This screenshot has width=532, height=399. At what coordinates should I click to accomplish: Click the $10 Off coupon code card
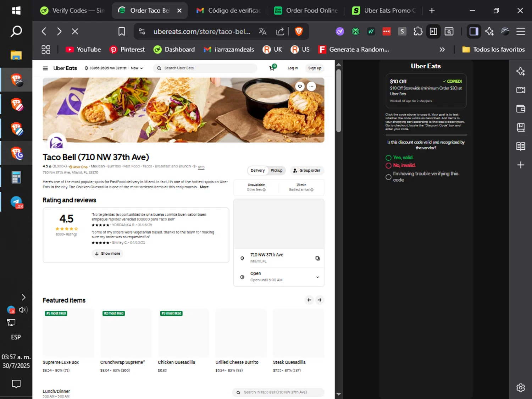(x=426, y=91)
